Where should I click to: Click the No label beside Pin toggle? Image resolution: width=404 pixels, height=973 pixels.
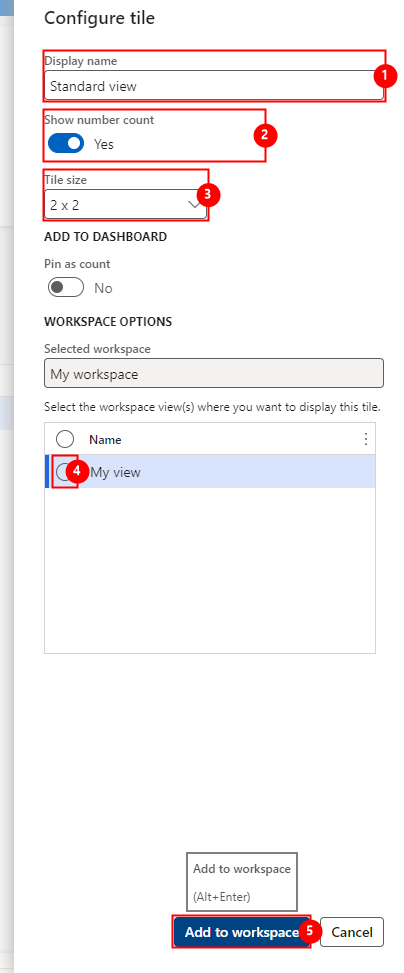pos(103,289)
